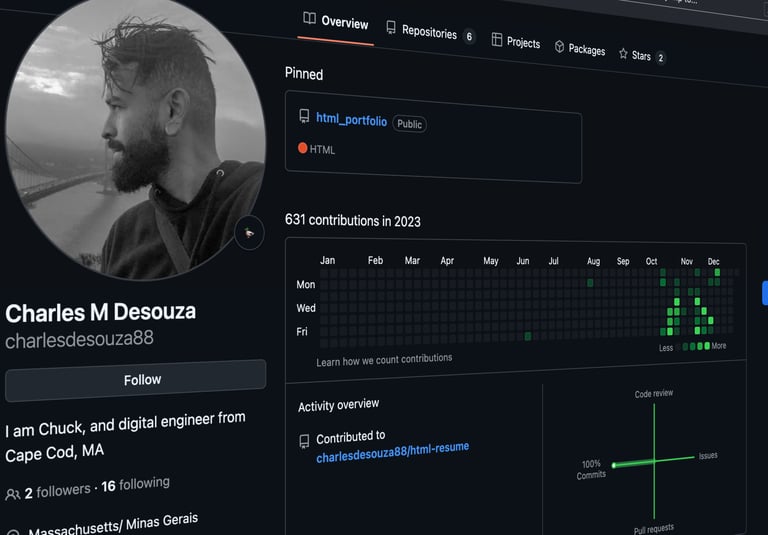Viewport: 768px width, 535px height.
Task: Click the duck status emoji badge
Action: [249, 233]
